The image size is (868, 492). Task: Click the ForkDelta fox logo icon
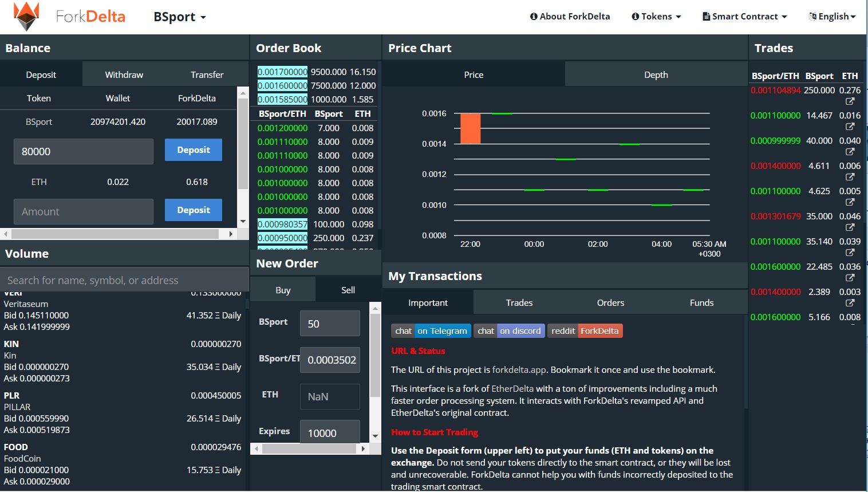click(x=26, y=16)
